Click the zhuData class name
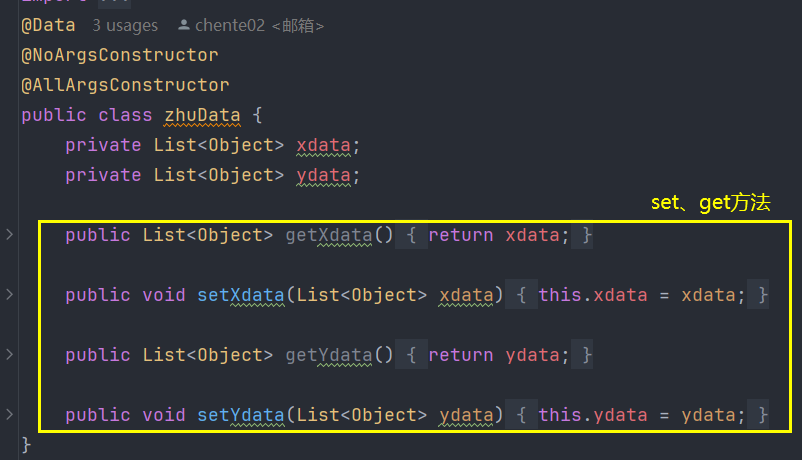802x460 pixels. click(203, 115)
